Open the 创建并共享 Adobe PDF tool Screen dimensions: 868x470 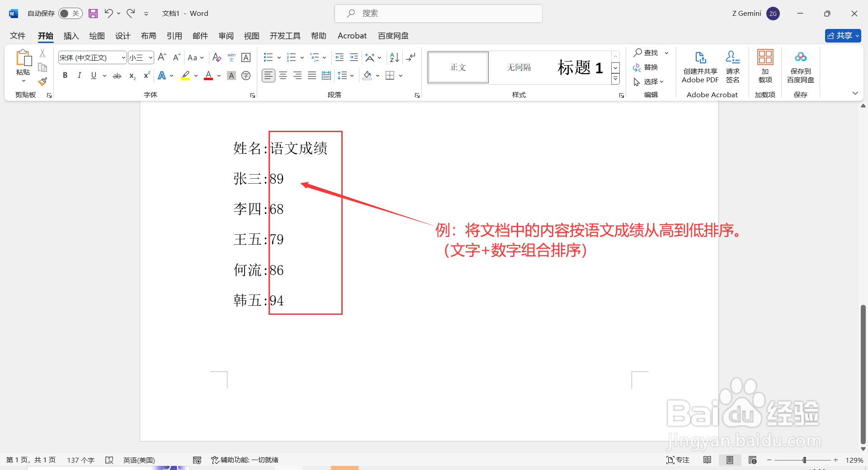click(700, 67)
